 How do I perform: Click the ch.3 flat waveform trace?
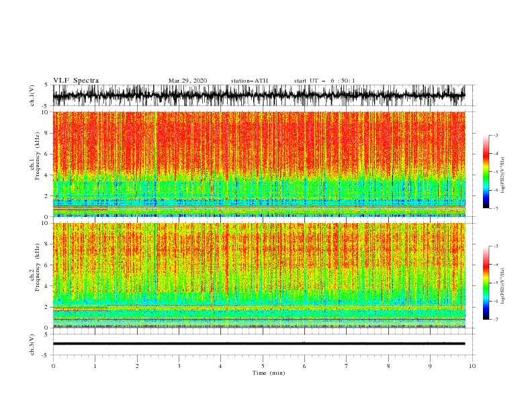(259, 344)
